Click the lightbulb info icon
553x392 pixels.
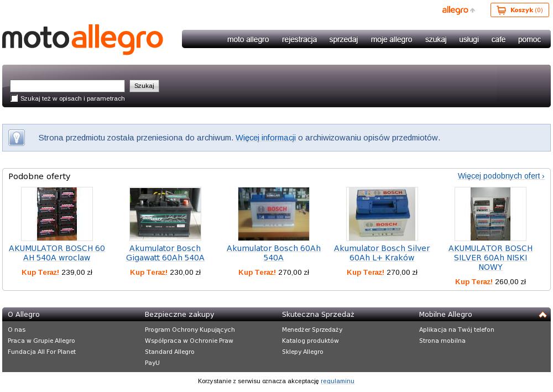(17, 138)
